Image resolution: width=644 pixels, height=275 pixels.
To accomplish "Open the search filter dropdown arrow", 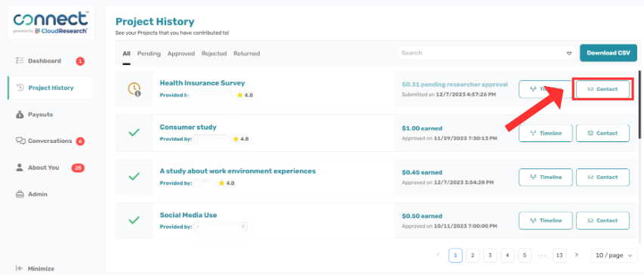I will 569,54.
